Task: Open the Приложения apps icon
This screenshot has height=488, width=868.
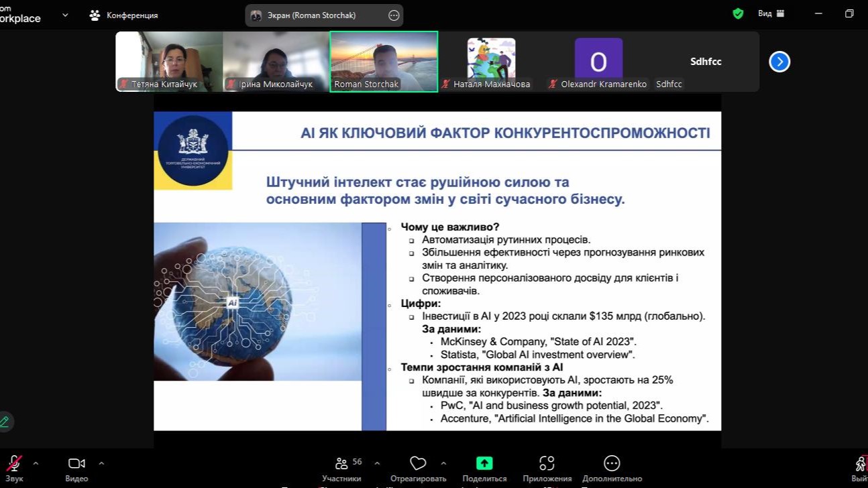Action: (x=547, y=464)
